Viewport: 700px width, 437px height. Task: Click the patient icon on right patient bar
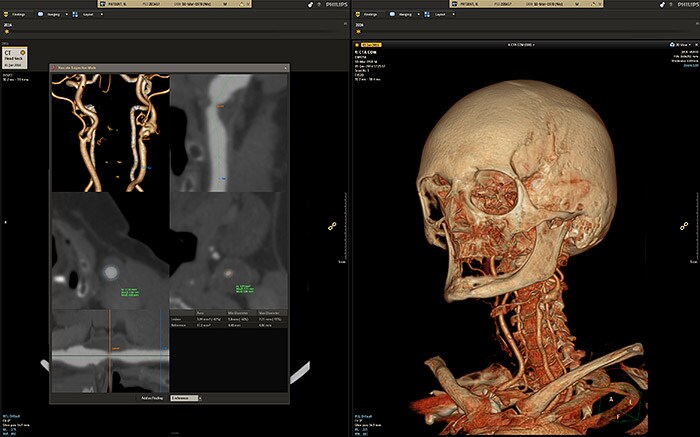point(455,4)
